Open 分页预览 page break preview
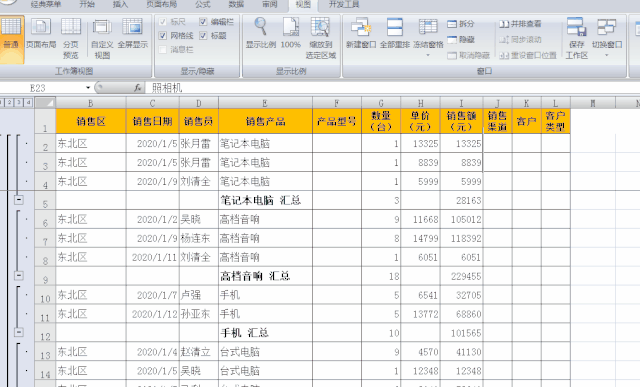 coord(71,39)
